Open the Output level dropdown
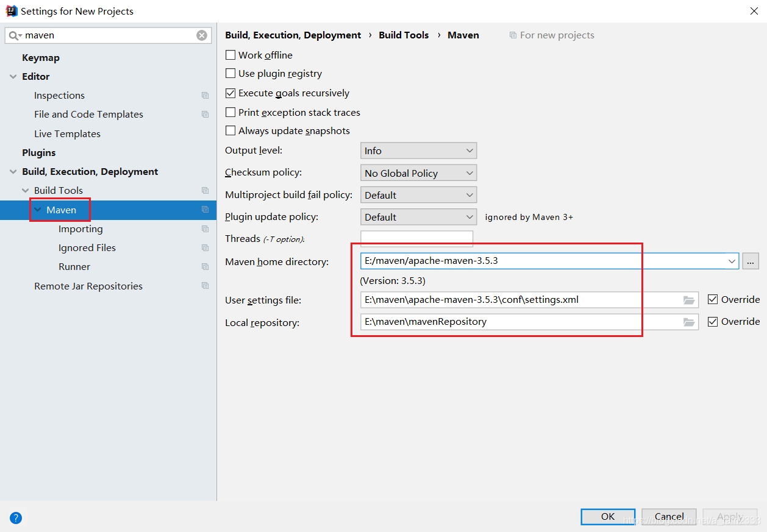The image size is (767, 532). tap(418, 151)
